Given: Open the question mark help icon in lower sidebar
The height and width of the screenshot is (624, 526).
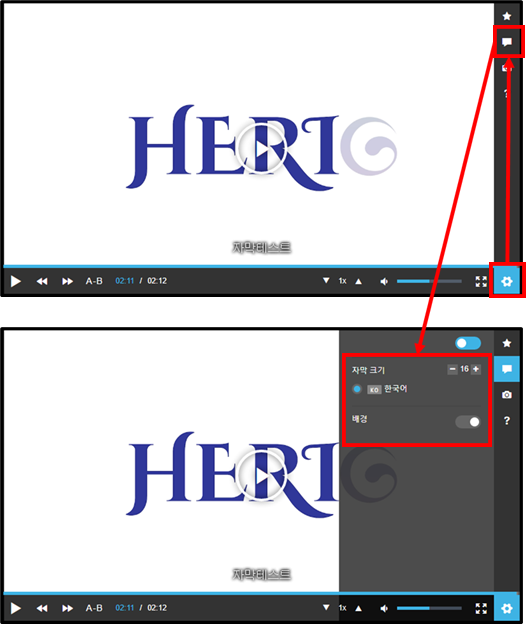Looking at the screenshot, I should pos(507,420).
